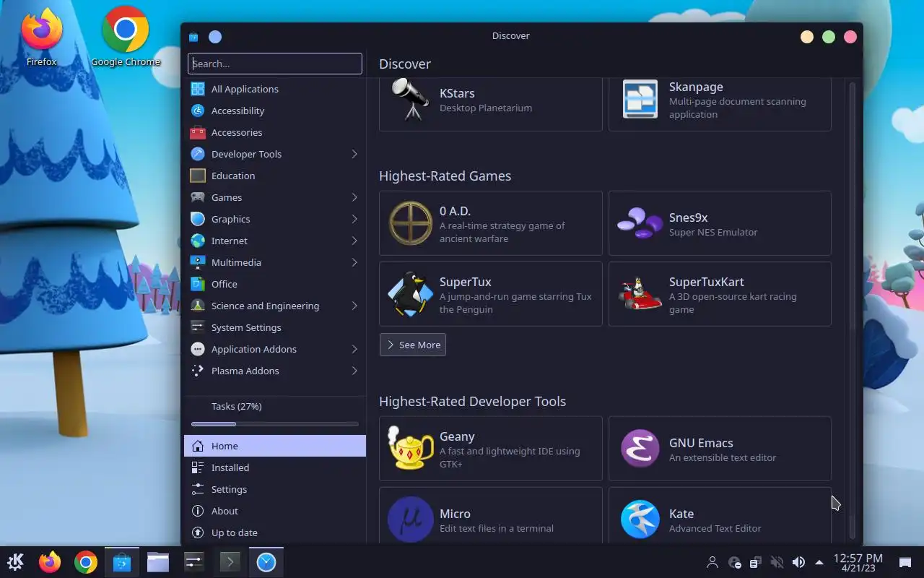
Task: Click the Office category icon
Action: coord(198,284)
